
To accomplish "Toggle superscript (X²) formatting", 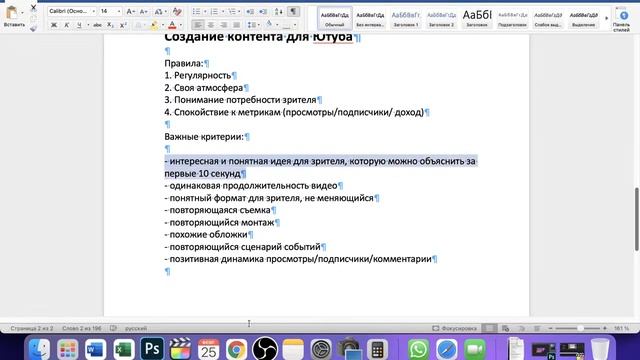I will 123,25.
